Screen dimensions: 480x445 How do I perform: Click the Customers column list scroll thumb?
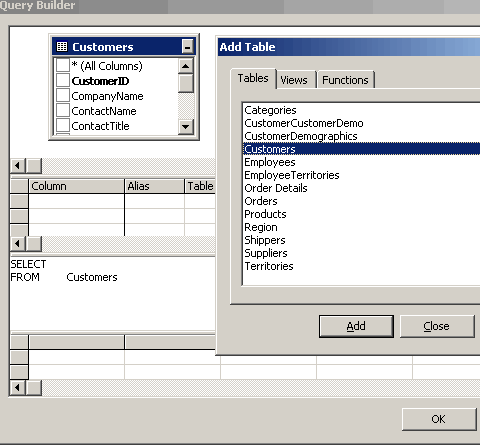(x=186, y=83)
